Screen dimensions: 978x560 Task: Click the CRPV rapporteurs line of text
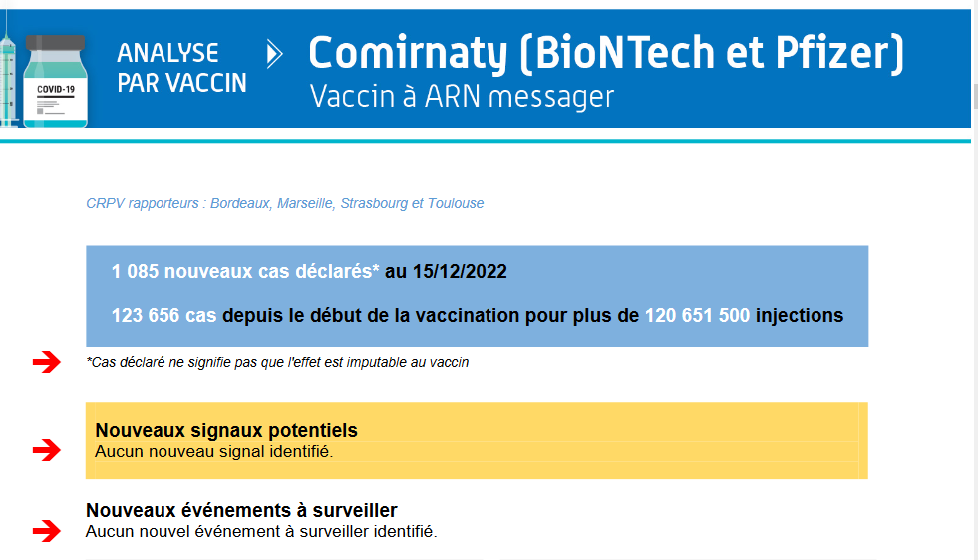[x=284, y=203]
